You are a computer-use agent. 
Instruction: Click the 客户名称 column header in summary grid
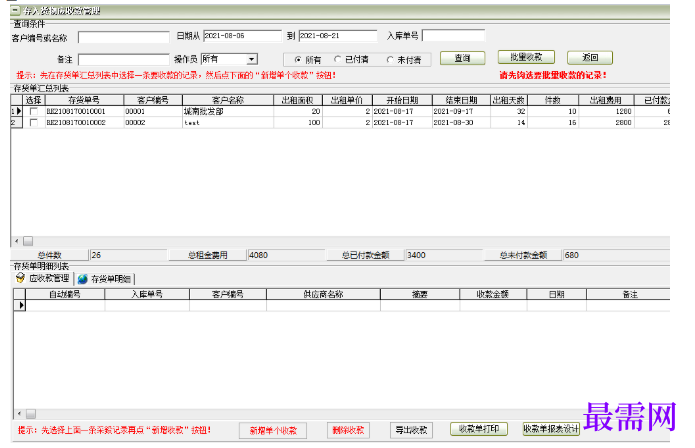pyautogui.click(x=228, y=100)
